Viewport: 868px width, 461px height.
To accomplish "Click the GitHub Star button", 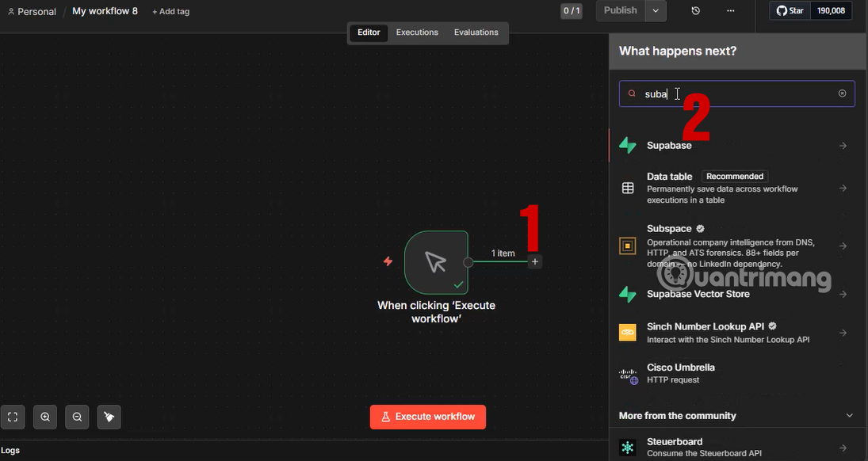I will 790,10.
